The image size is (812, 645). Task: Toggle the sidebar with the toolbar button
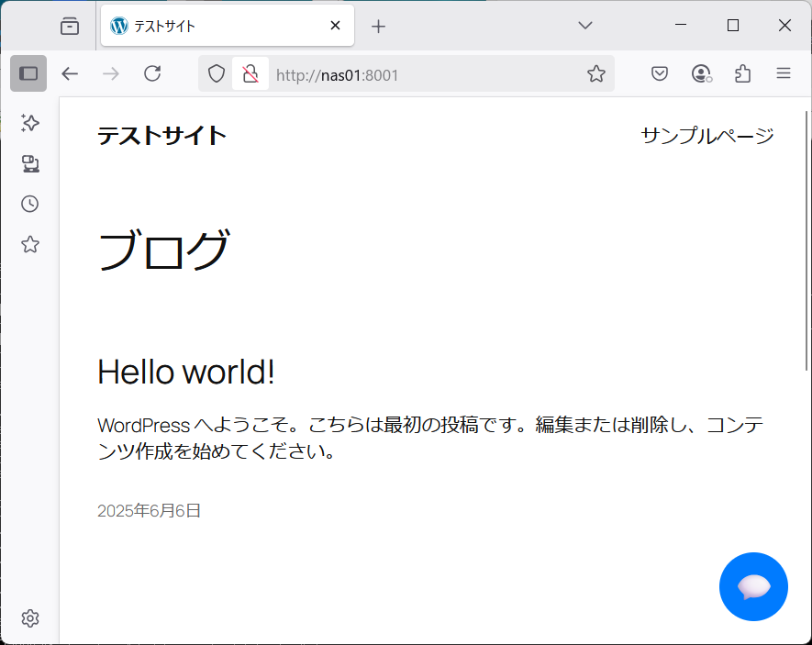pos(28,73)
